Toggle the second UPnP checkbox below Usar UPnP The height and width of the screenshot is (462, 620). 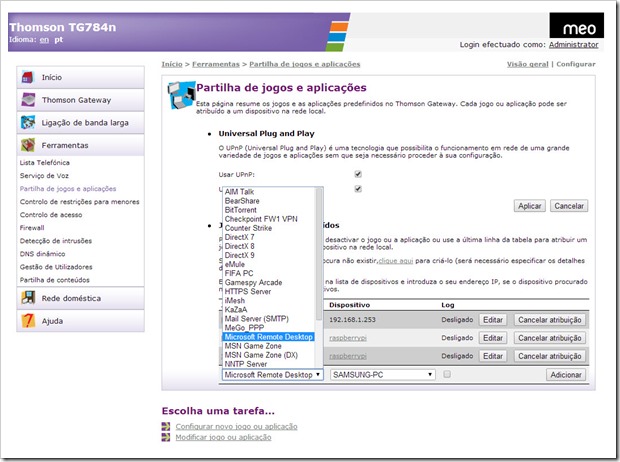pyautogui.click(x=358, y=189)
